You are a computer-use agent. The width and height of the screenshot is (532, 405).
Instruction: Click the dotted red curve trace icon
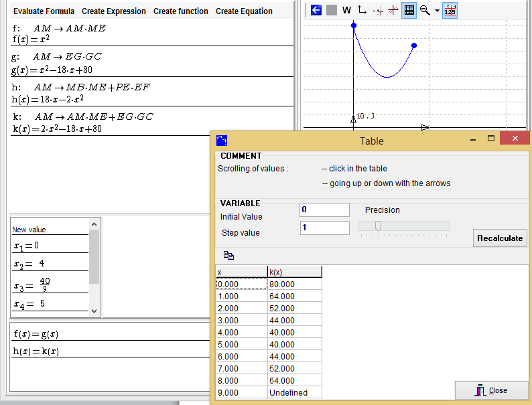pos(378,11)
